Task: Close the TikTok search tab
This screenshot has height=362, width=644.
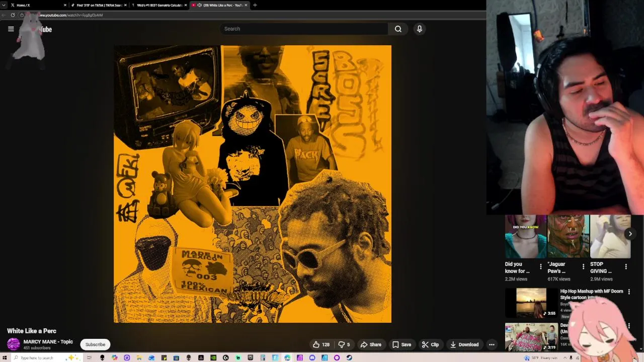Action: click(125, 5)
